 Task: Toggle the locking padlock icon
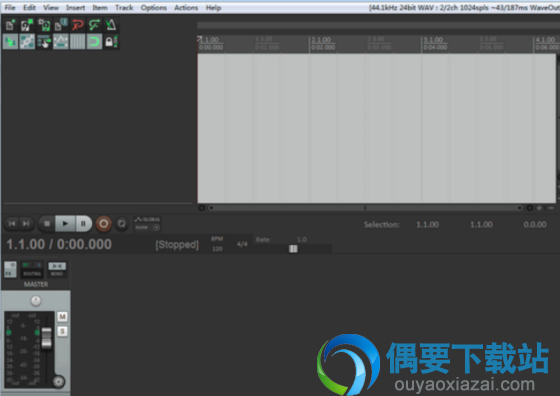pos(111,42)
